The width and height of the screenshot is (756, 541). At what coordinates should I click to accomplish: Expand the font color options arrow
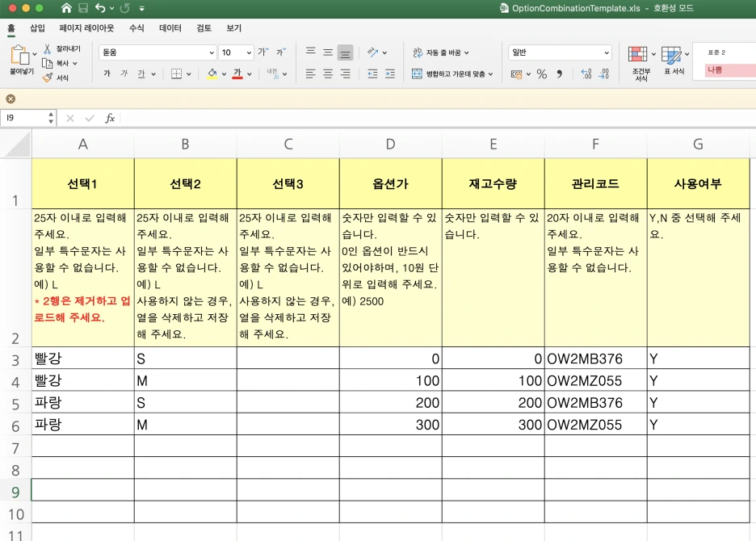point(250,74)
